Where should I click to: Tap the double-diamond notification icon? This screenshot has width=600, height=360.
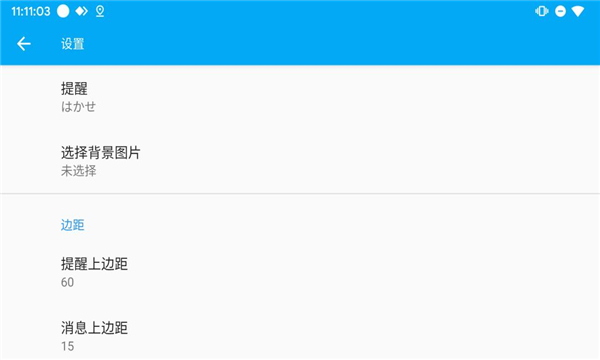[82, 11]
